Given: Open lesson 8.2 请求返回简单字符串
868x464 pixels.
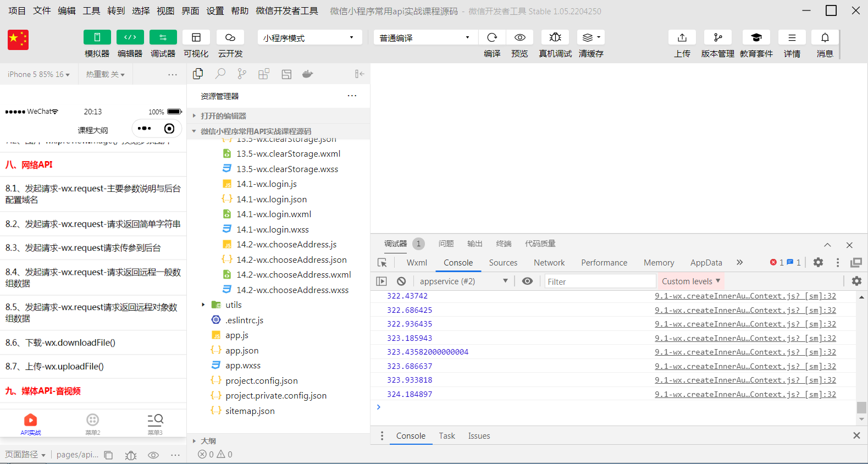Looking at the screenshot, I should click(93, 224).
